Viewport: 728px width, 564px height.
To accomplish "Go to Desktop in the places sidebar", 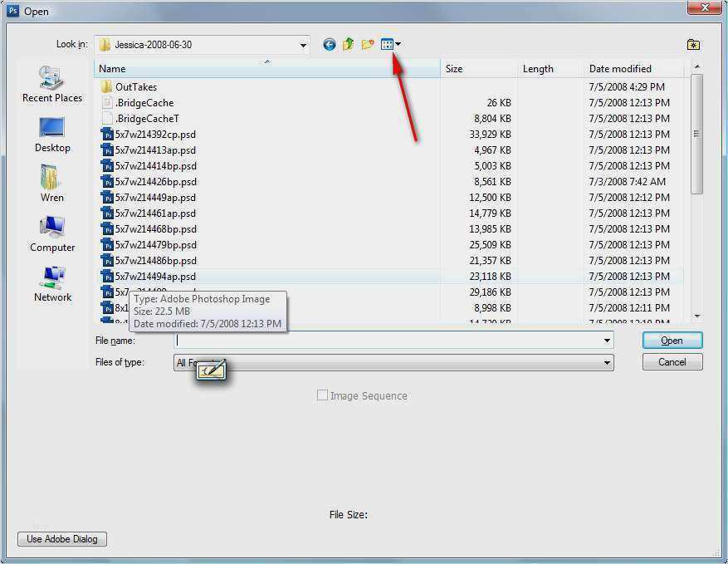I will pyautogui.click(x=52, y=135).
